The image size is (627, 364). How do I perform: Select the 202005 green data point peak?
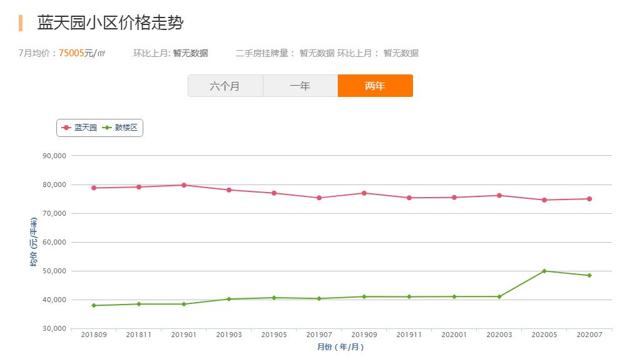click(544, 271)
